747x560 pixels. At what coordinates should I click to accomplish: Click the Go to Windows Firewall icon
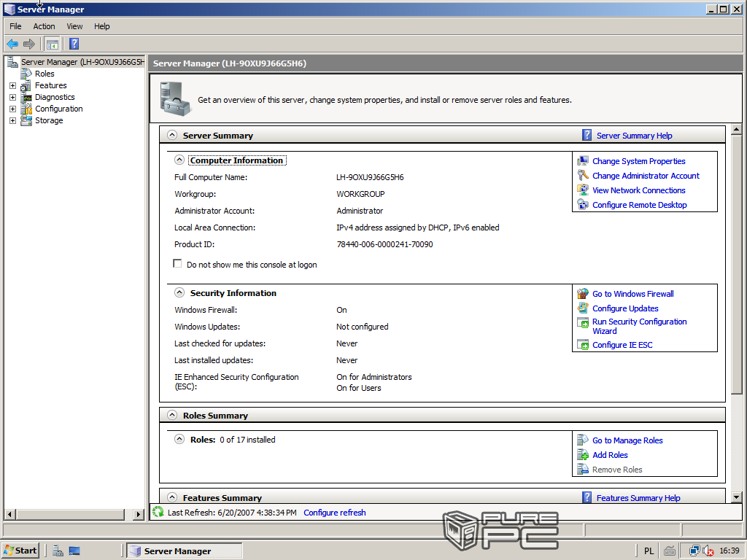[x=583, y=294]
